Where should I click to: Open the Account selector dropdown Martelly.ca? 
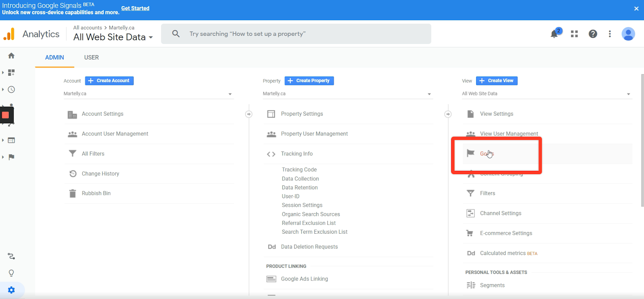(148, 94)
